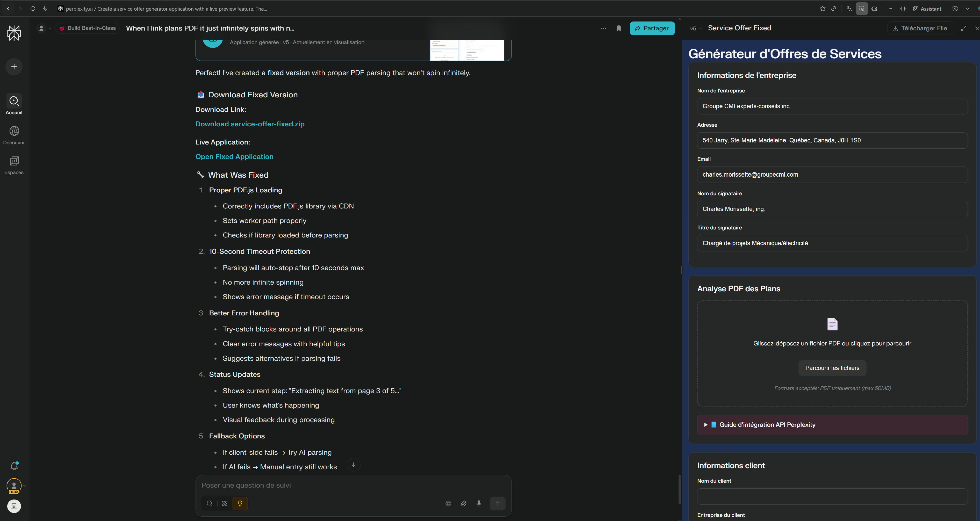This screenshot has width=980, height=521.
Task: Open the Découvrir section in the sidebar
Action: 14,135
